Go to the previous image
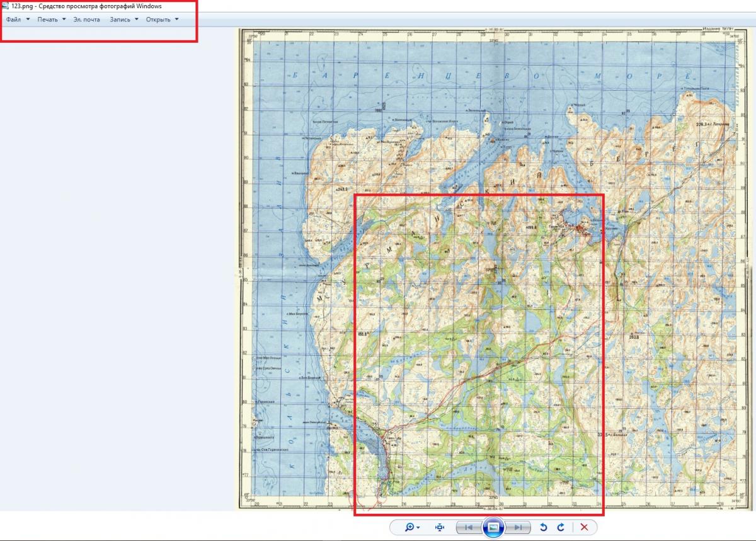 click(468, 527)
